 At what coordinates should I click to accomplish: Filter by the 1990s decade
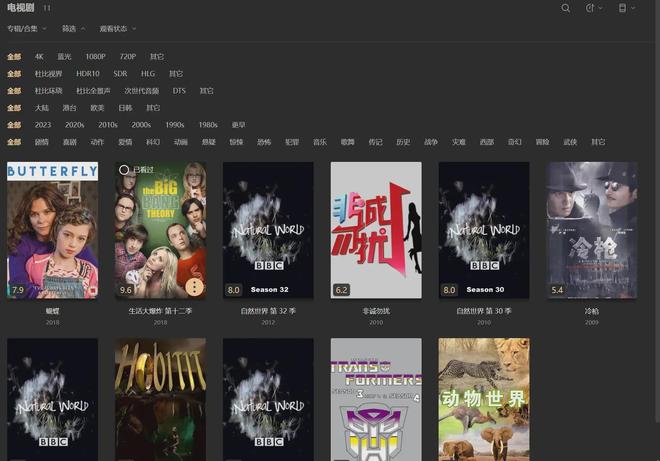(175, 125)
